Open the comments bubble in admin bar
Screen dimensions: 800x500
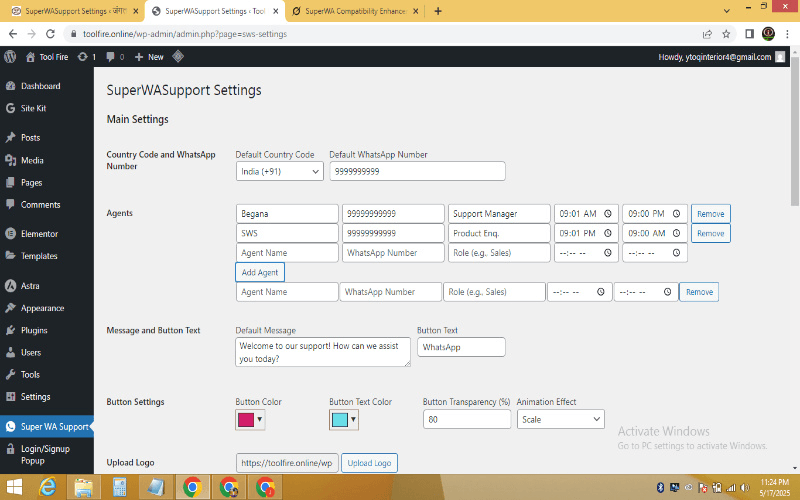point(115,57)
